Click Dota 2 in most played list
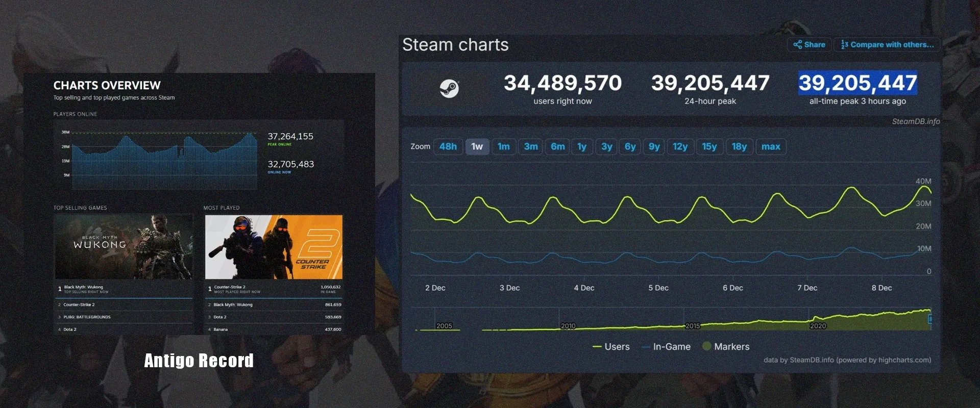The image size is (980, 408). coord(274,317)
